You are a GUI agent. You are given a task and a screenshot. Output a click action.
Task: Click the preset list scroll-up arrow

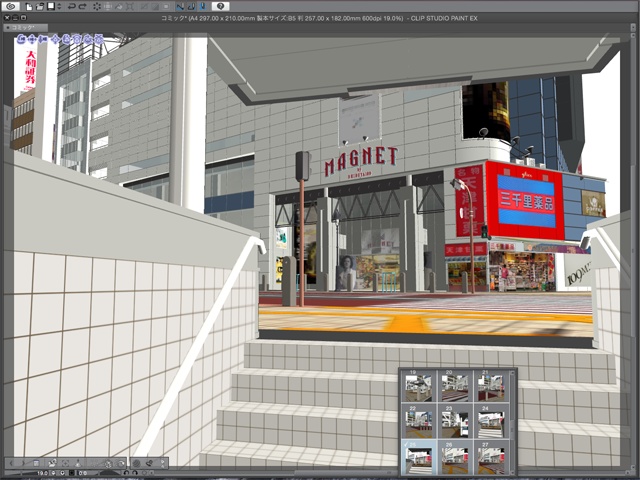[512, 373]
